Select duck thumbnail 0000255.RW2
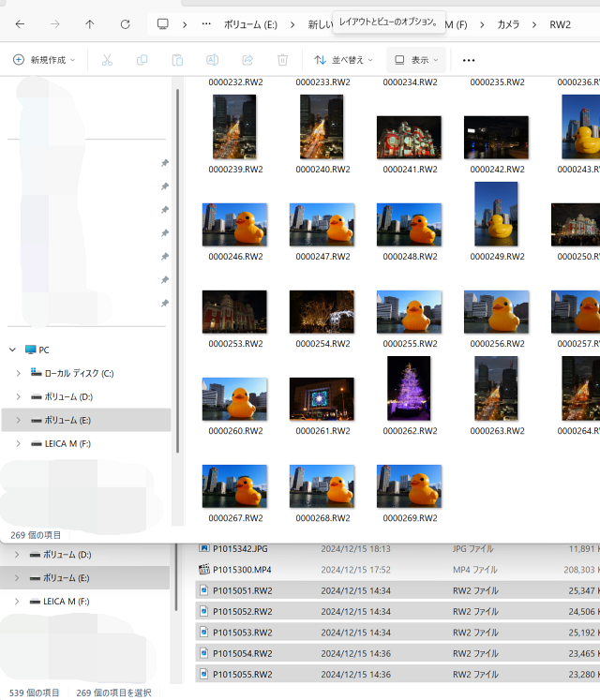Screen dimensions: 600x700 409,312
